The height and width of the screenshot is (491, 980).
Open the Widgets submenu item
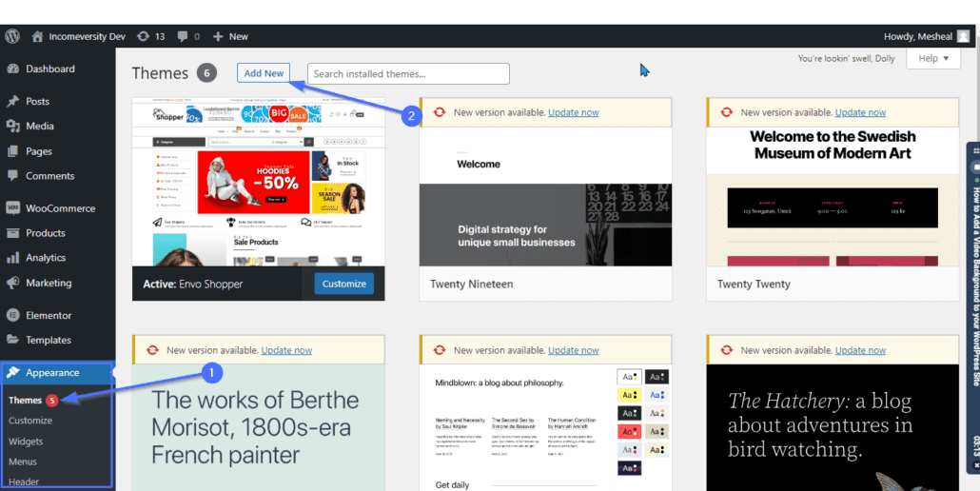pyautogui.click(x=26, y=441)
